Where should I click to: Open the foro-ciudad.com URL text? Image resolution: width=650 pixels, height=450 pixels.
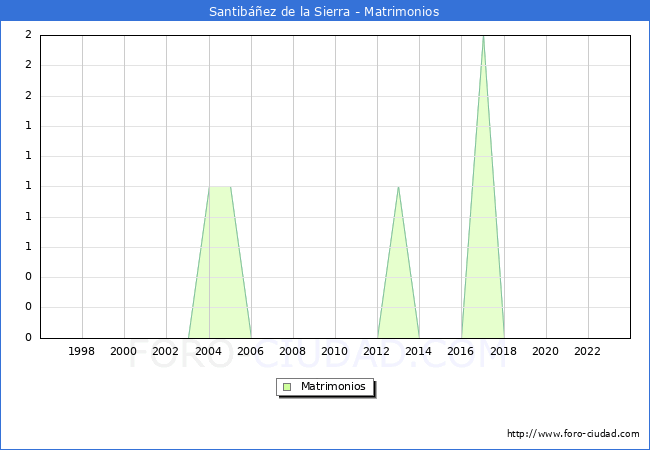[573, 434]
